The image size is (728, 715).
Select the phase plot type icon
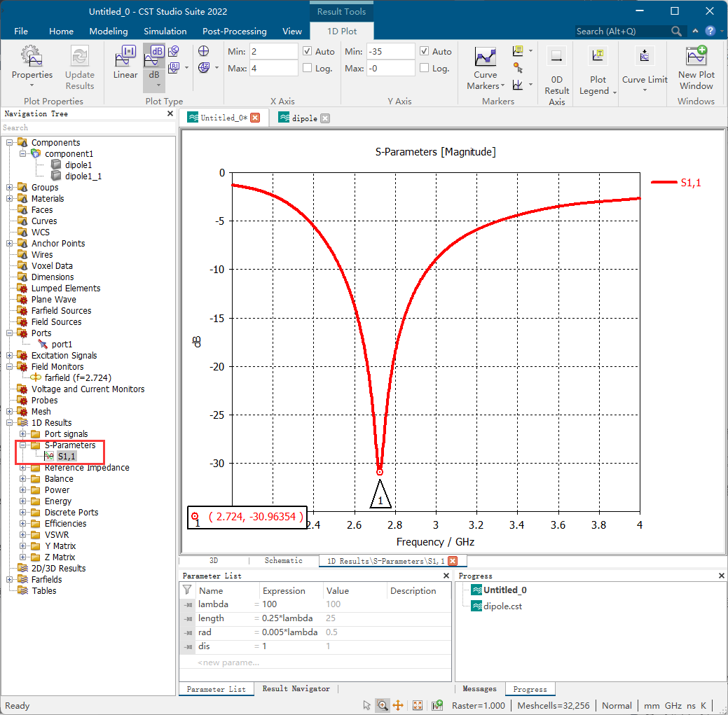pyautogui.click(x=174, y=51)
